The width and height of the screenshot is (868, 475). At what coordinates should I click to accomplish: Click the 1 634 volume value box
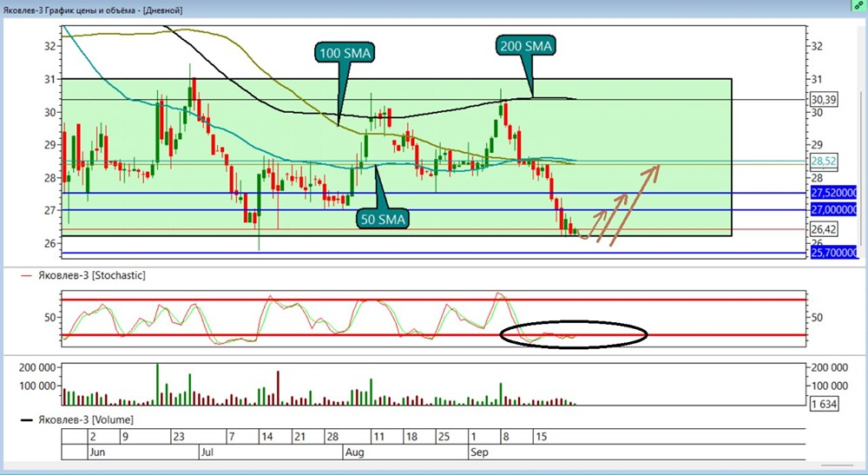(x=824, y=404)
